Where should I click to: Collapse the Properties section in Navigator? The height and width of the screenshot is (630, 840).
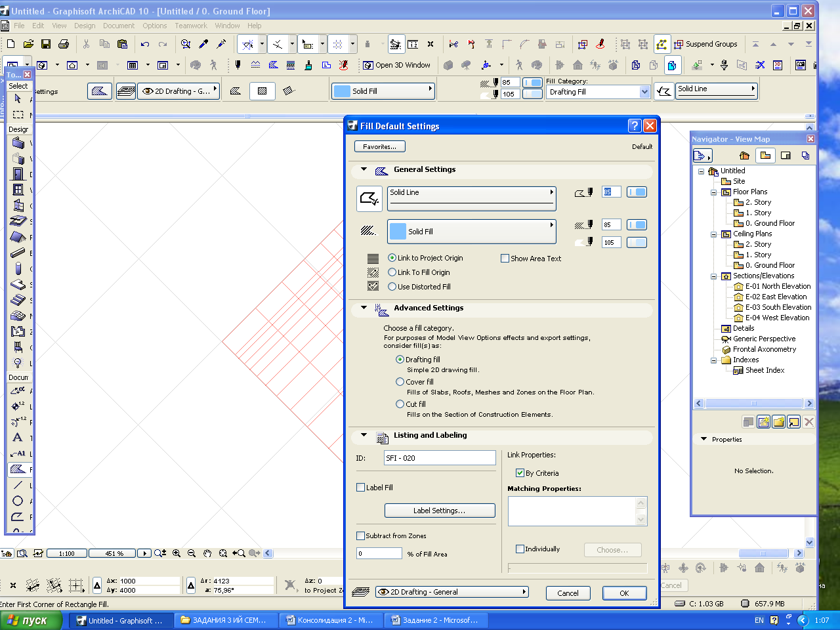coord(703,439)
